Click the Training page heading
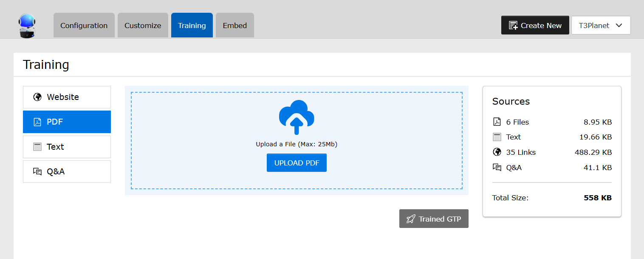Screen dimensions: 644x259 tap(46, 65)
